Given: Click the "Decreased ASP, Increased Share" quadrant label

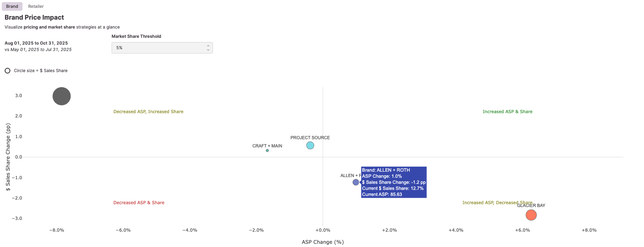Looking at the screenshot, I should [148, 112].
